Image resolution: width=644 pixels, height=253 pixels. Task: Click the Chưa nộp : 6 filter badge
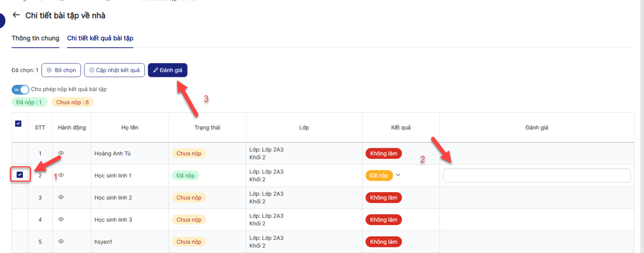pyautogui.click(x=72, y=102)
